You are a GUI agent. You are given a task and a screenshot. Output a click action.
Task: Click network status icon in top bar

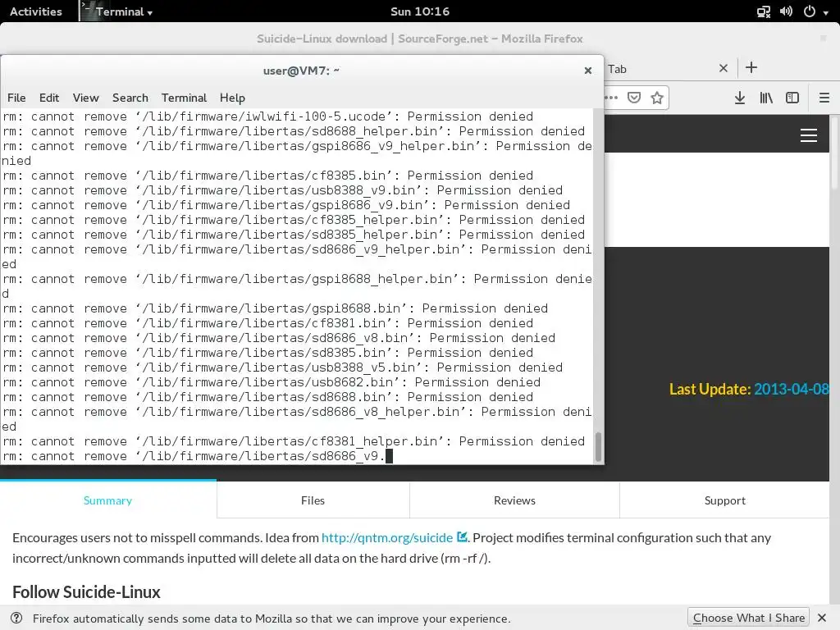pos(764,11)
